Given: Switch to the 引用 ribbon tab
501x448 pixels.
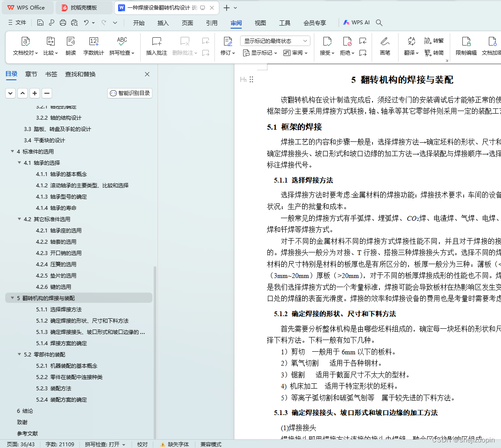Looking at the screenshot, I should coord(211,23).
